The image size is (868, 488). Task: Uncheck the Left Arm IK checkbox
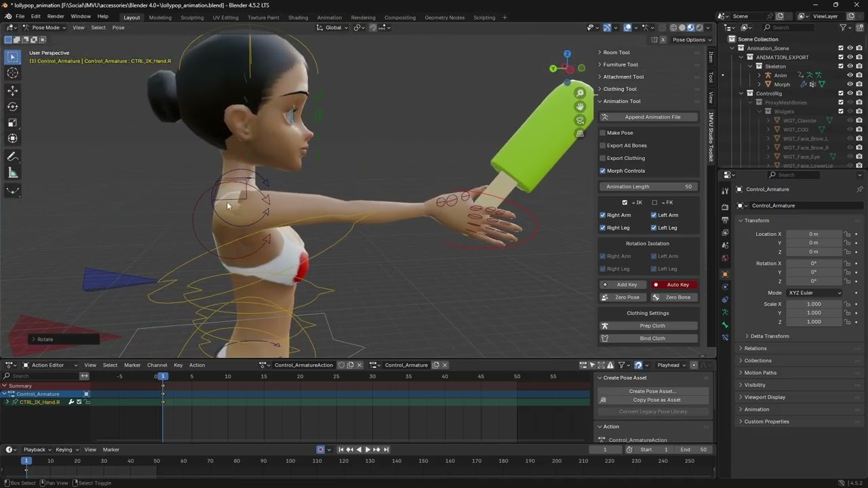(x=654, y=215)
